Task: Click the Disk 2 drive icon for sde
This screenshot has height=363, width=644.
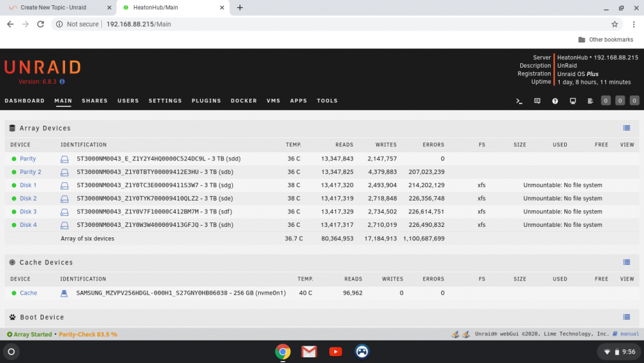Action: point(64,199)
